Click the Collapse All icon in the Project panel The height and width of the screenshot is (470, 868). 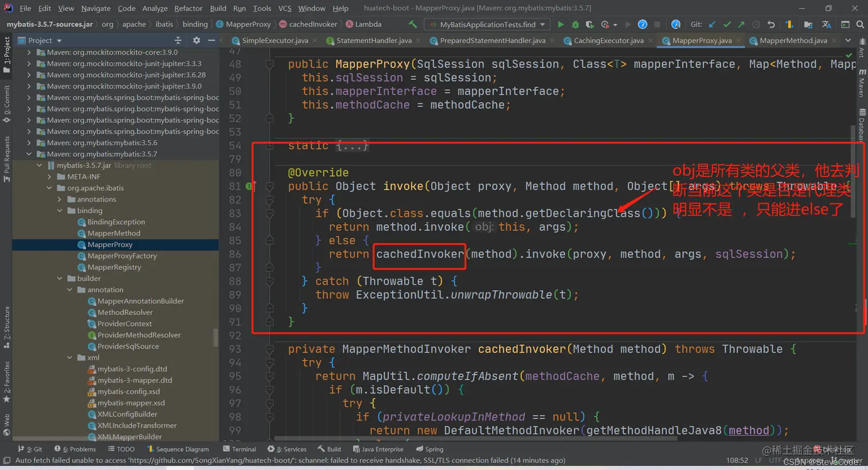click(178, 40)
